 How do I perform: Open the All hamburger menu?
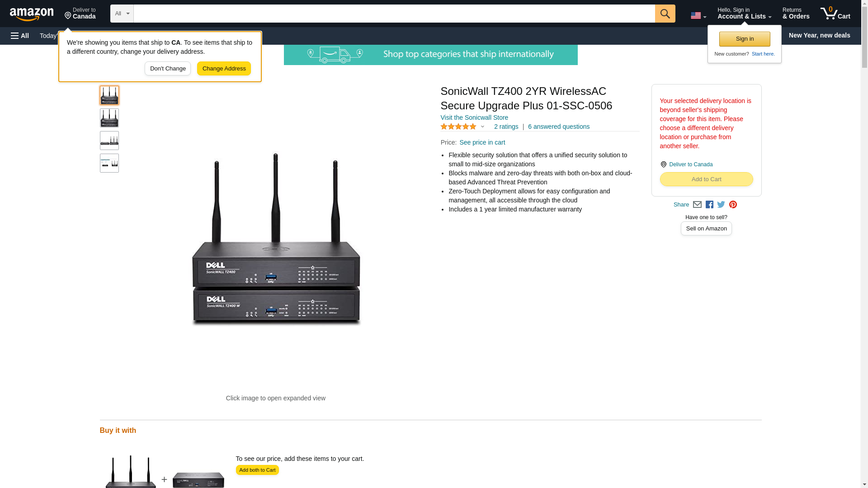[20, 36]
